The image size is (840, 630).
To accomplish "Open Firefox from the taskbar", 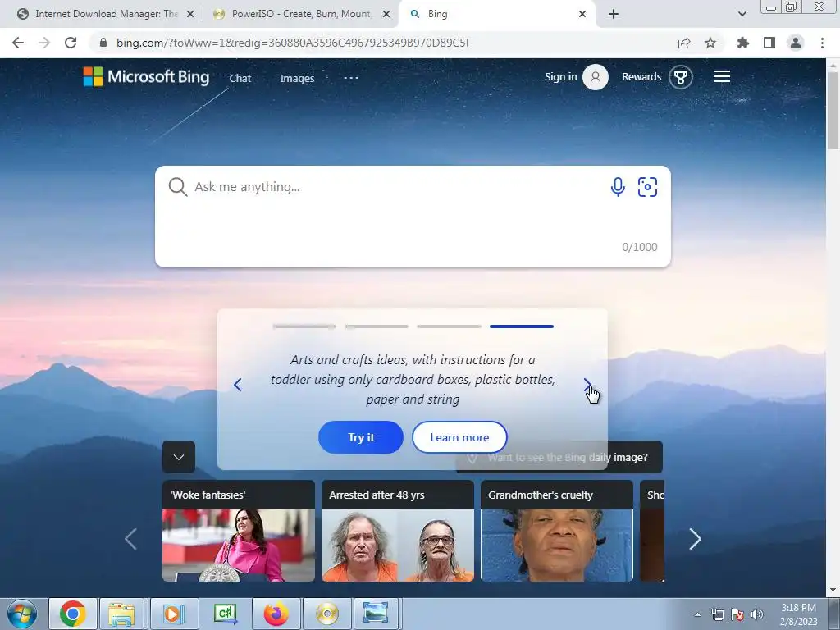I will (276, 614).
